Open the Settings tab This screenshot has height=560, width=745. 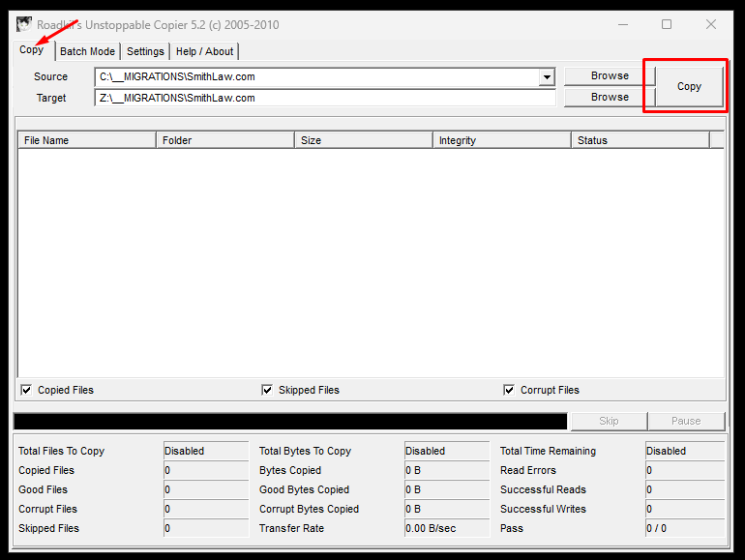(145, 51)
